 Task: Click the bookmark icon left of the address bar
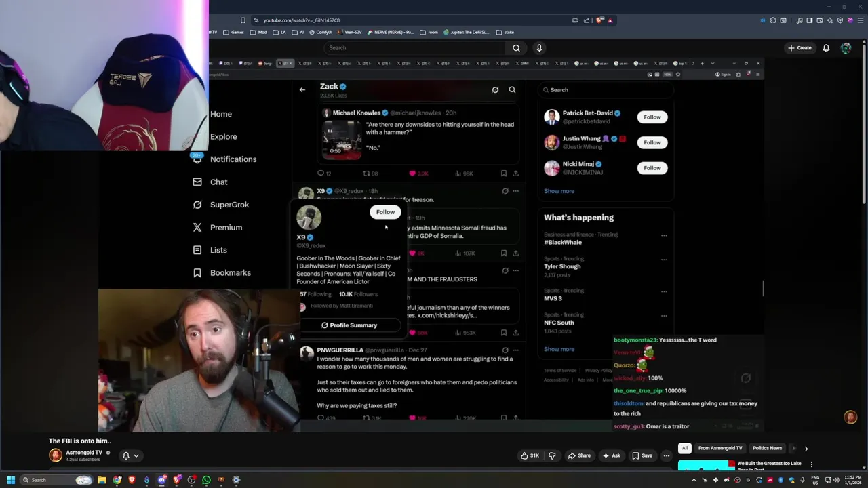(243, 20)
